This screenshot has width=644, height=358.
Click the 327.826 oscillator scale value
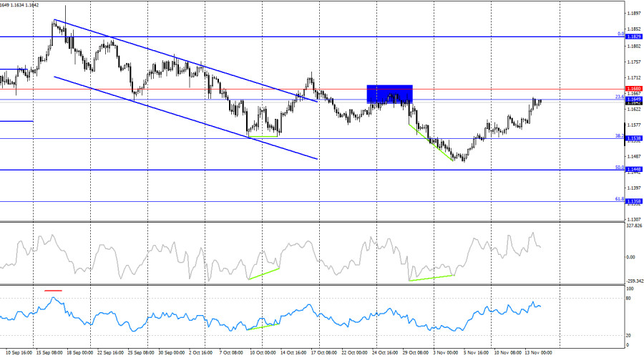pyautogui.click(x=634, y=226)
